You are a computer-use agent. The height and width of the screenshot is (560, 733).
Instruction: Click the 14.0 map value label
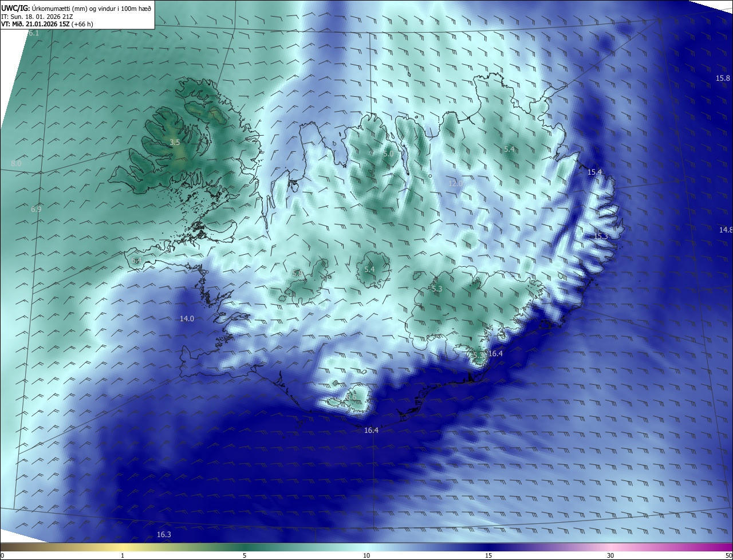coord(187,319)
